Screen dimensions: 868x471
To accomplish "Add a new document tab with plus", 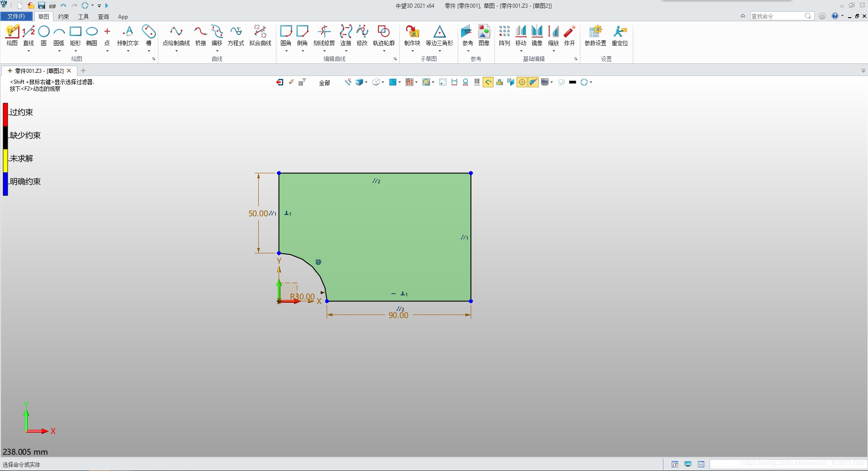I will pos(83,71).
